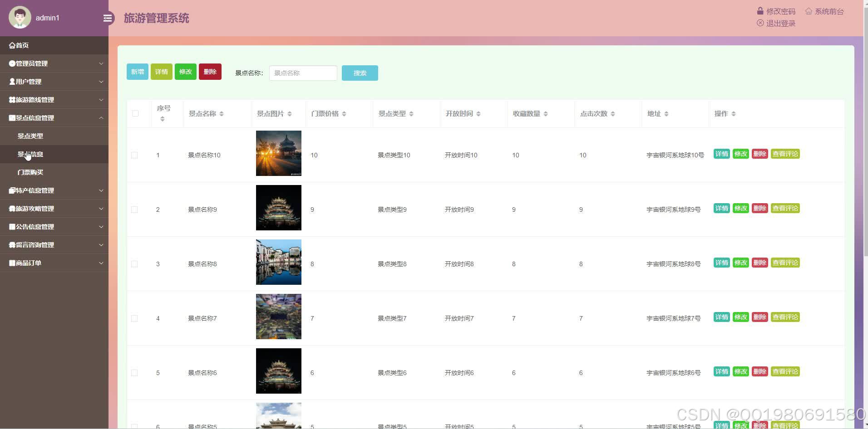Open the 景点类型 submenu item

click(x=54, y=136)
